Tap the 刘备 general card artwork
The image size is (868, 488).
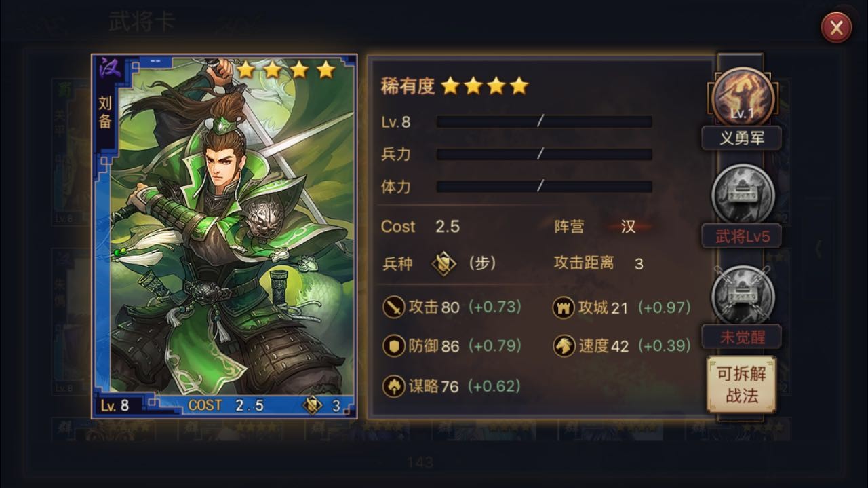pos(224,236)
